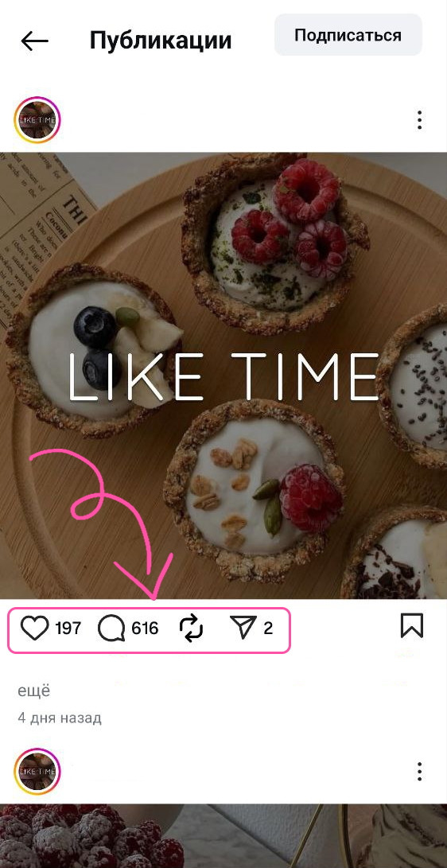Like the post with heart icon
Image resolution: width=447 pixels, height=868 pixels.
coord(35,629)
